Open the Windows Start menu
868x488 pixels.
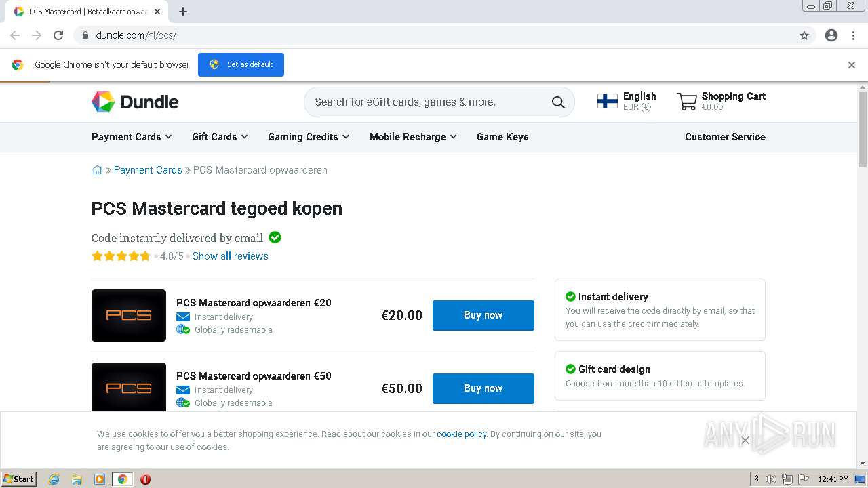pyautogui.click(x=18, y=479)
